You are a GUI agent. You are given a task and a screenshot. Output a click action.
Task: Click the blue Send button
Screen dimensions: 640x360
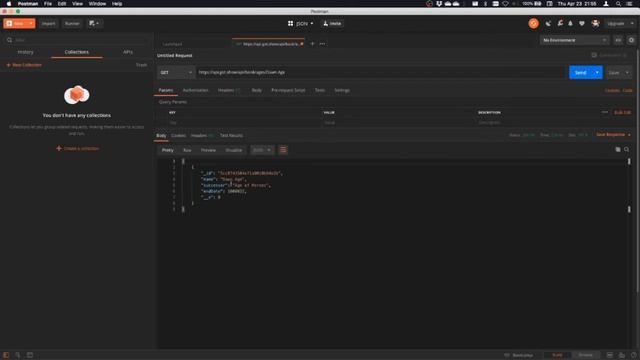pos(580,72)
